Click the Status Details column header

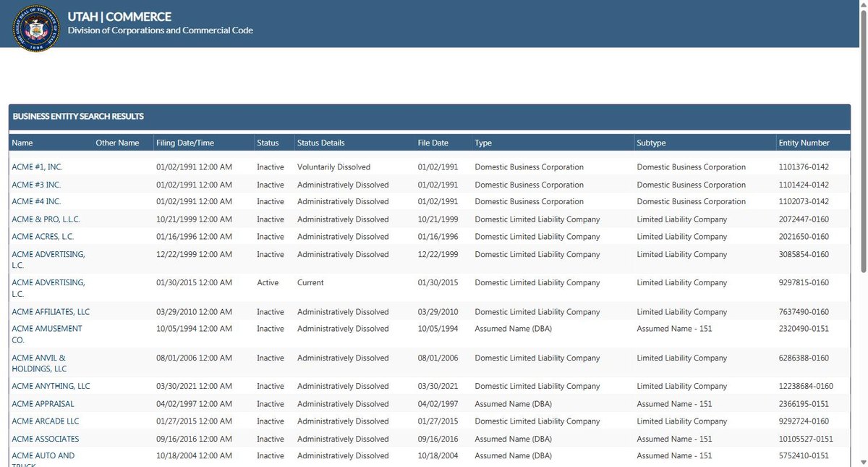tap(321, 143)
